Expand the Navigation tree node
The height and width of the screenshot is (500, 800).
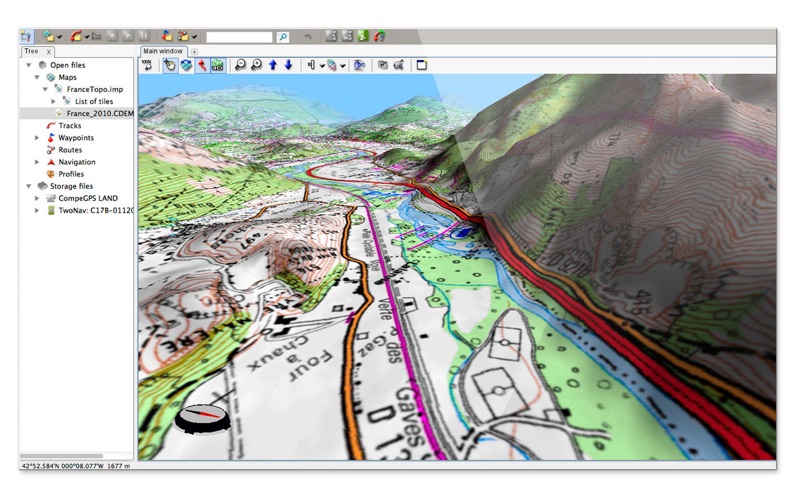(37, 162)
